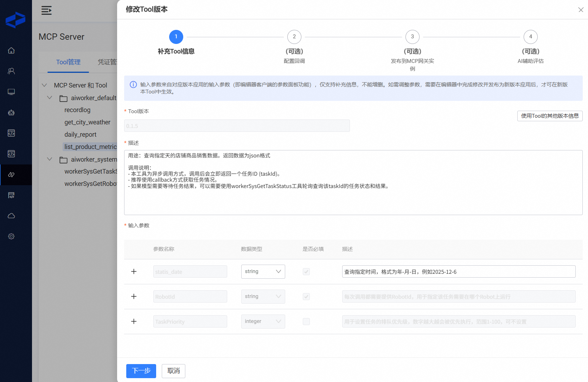Click the MCP Server page title
The image size is (588, 382).
pos(62,37)
